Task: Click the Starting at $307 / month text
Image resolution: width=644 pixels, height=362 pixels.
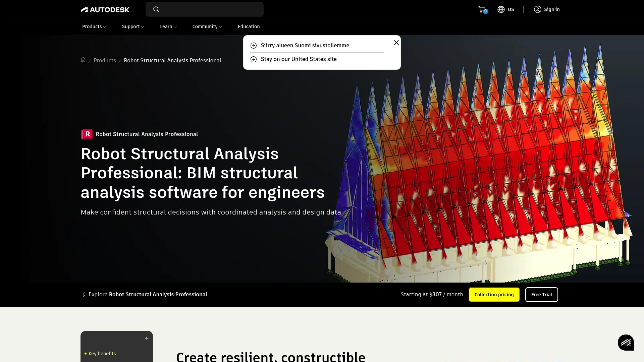Action: pyautogui.click(x=432, y=294)
